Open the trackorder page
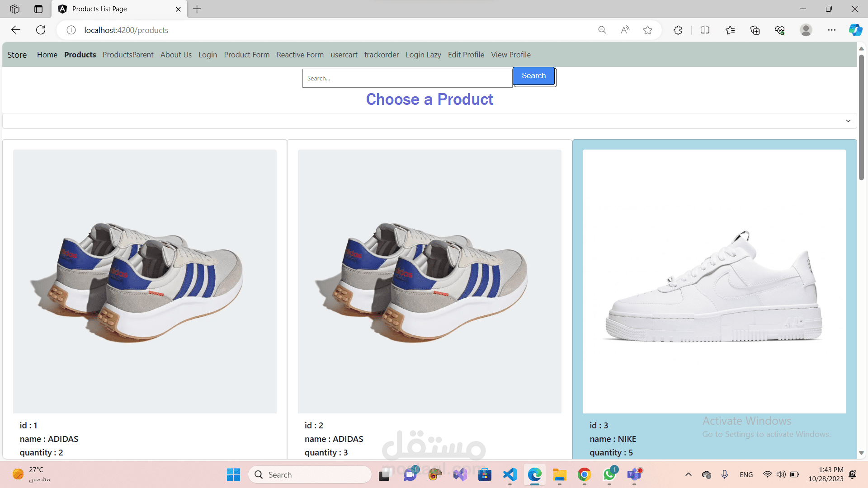 382,55
